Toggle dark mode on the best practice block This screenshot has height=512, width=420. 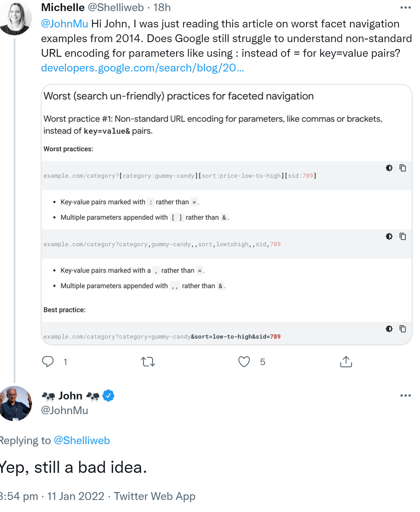pyautogui.click(x=389, y=329)
